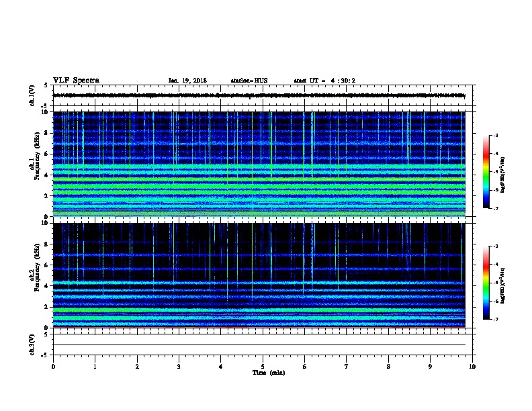Viewport: 532px width, 411px height.
Task: Click the time axis tick label "2"
Action: coord(137,367)
